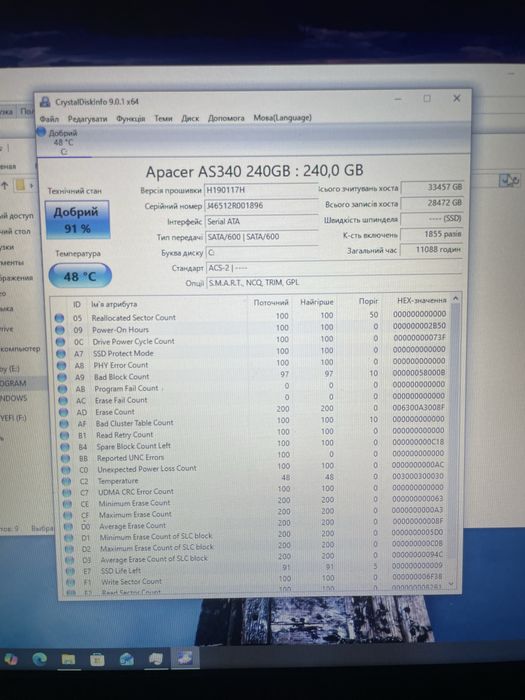This screenshot has width=525, height=700.
Task: Click the total hours value 11088 годин
Action: (x=432, y=250)
